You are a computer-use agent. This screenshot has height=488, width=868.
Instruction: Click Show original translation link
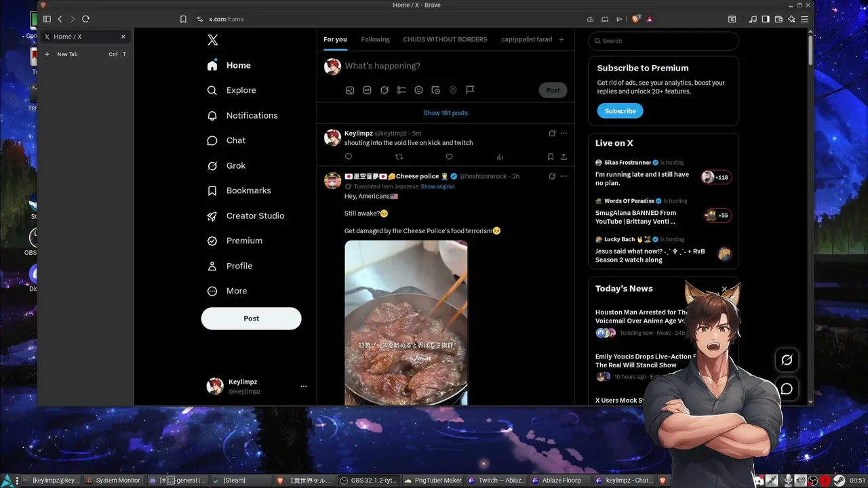(x=437, y=186)
